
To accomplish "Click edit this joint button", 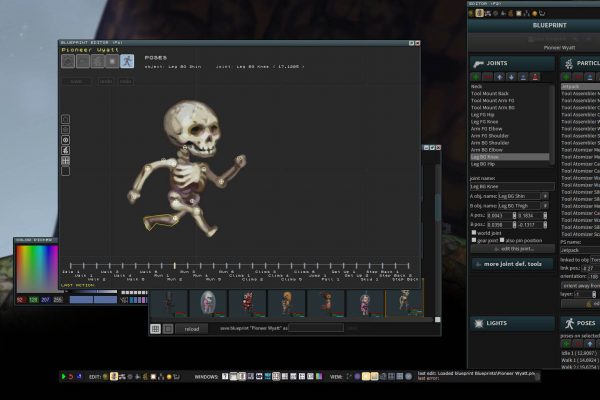I will tap(512, 249).
